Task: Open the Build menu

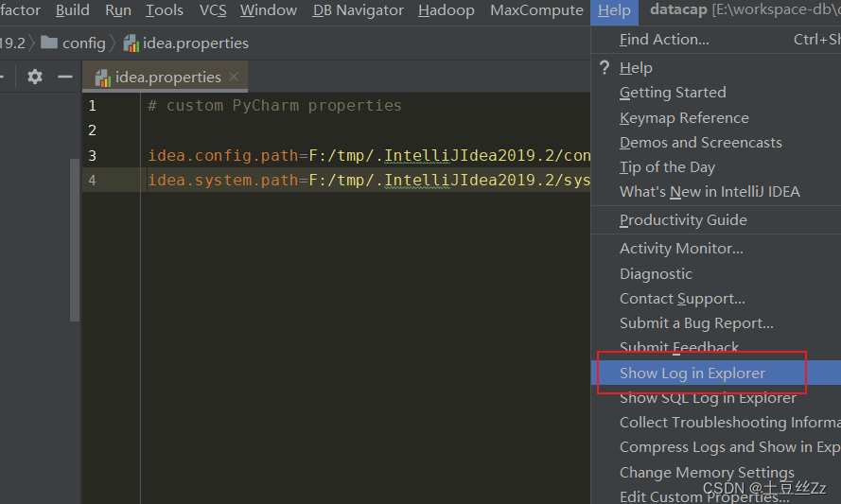Action: tap(73, 10)
